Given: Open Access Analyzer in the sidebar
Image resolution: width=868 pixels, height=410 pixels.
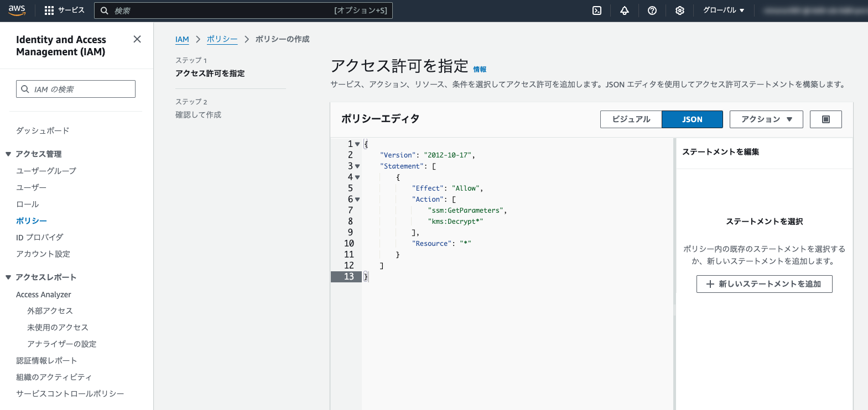Looking at the screenshot, I should point(44,295).
